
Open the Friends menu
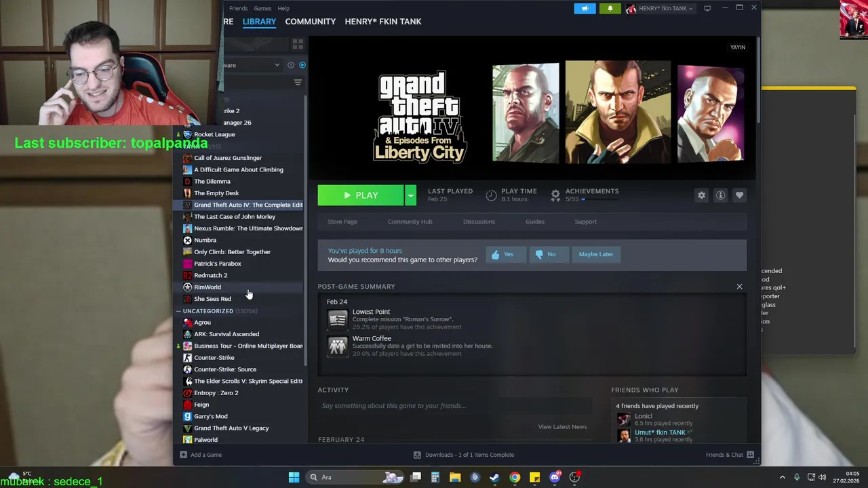pos(238,8)
